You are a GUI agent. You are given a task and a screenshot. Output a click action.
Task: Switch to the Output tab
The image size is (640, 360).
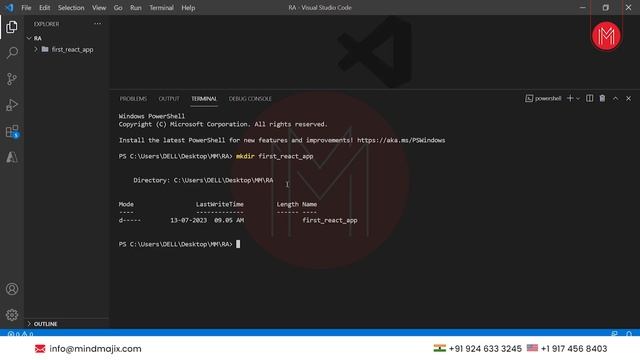169,99
